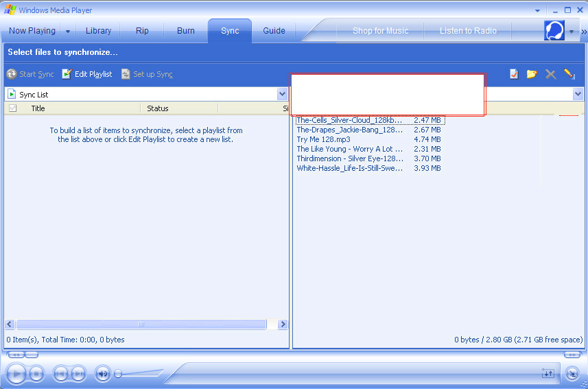Click the Stop playback button
The height and width of the screenshot is (389, 588).
36,374
